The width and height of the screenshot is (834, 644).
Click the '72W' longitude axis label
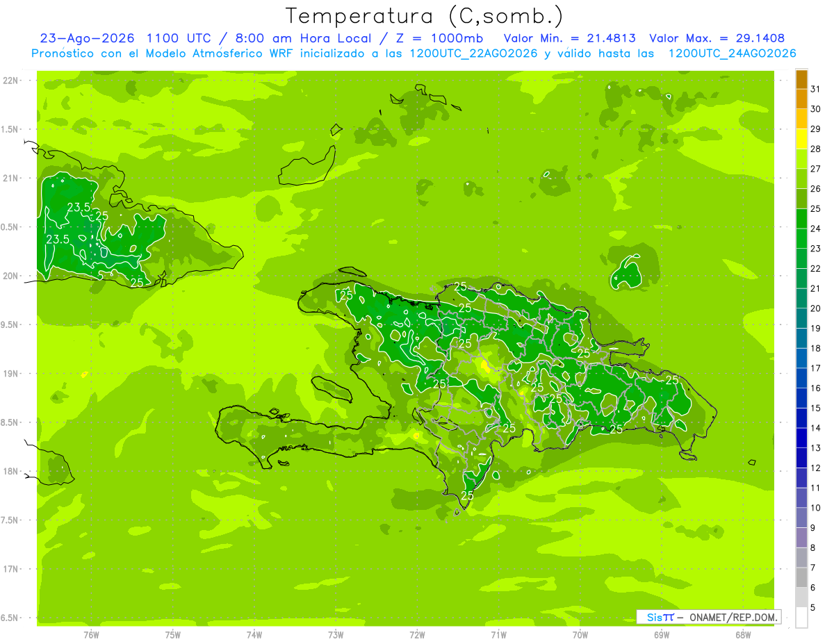point(417,635)
